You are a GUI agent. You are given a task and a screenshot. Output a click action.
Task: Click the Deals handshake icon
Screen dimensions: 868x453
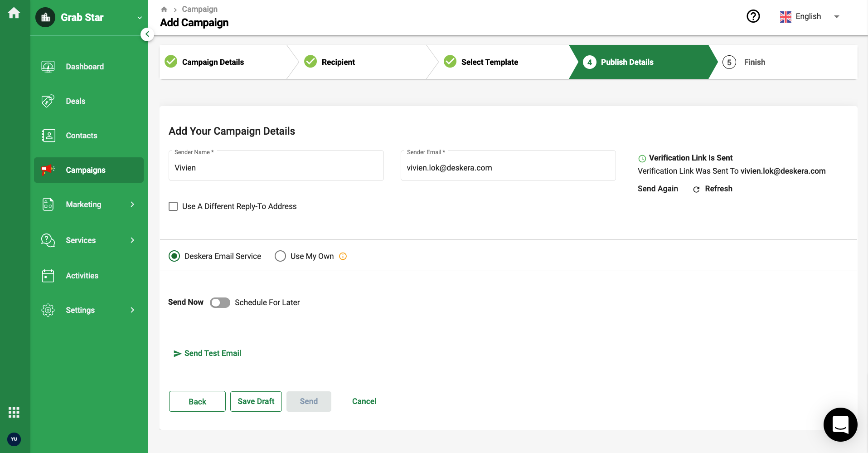coord(48,101)
